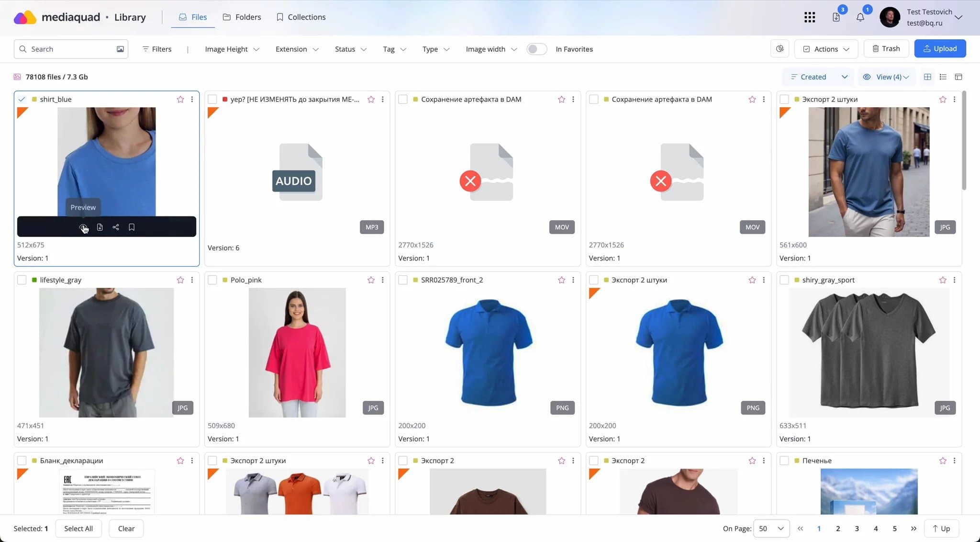Switch to the Files tab

(x=193, y=17)
